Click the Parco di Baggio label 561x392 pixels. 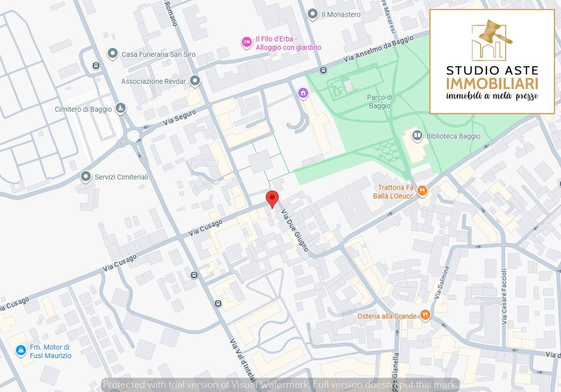[379, 101]
